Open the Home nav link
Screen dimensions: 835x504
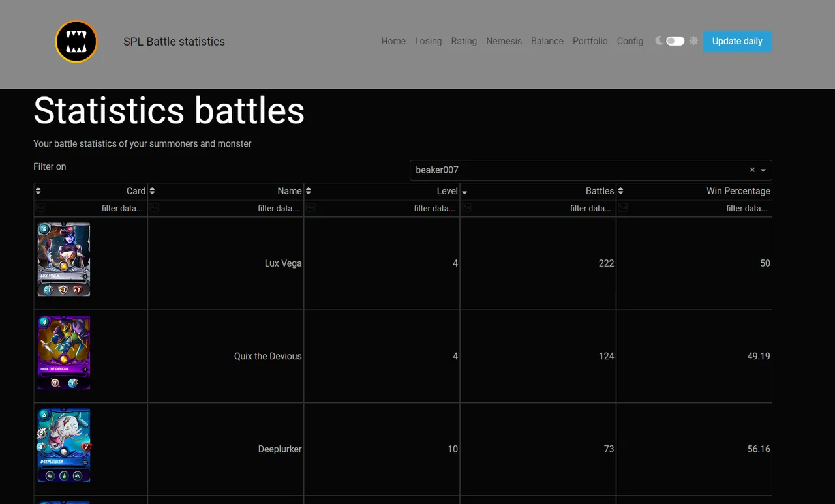(x=393, y=41)
